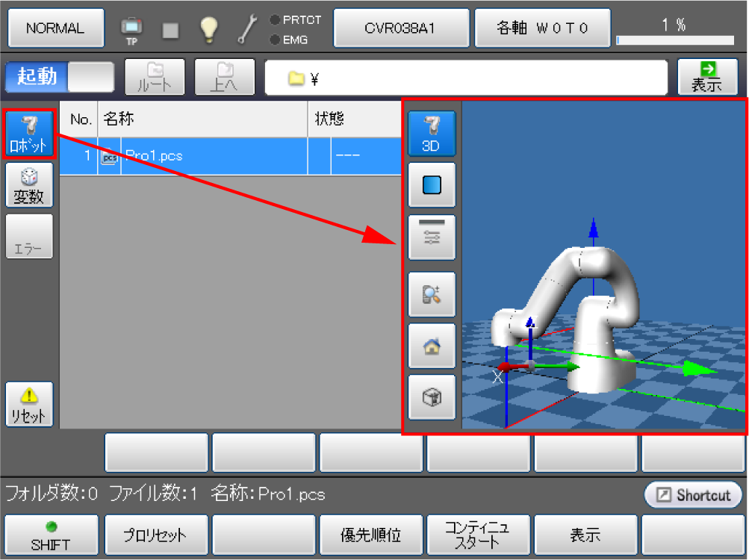This screenshot has width=749, height=560.
Task: Open the 変数 variables panel
Action: tap(29, 185)
